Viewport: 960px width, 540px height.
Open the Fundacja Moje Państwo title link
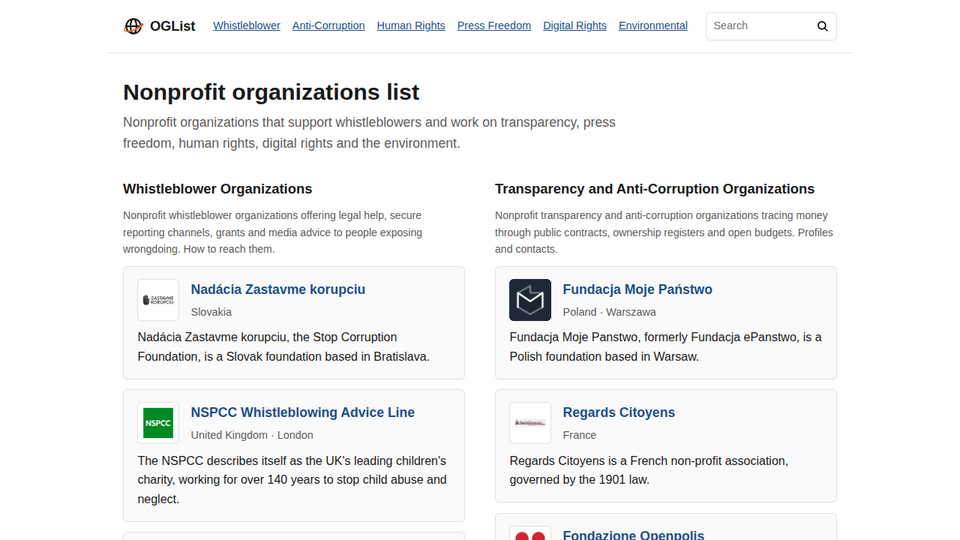pos(637,290)
